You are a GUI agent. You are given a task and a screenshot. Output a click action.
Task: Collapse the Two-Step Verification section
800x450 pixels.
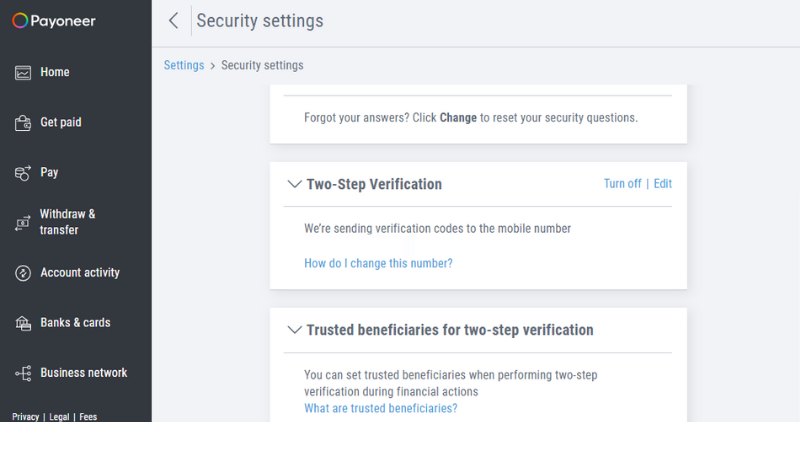pyautogui.click(x=294, y=184)
